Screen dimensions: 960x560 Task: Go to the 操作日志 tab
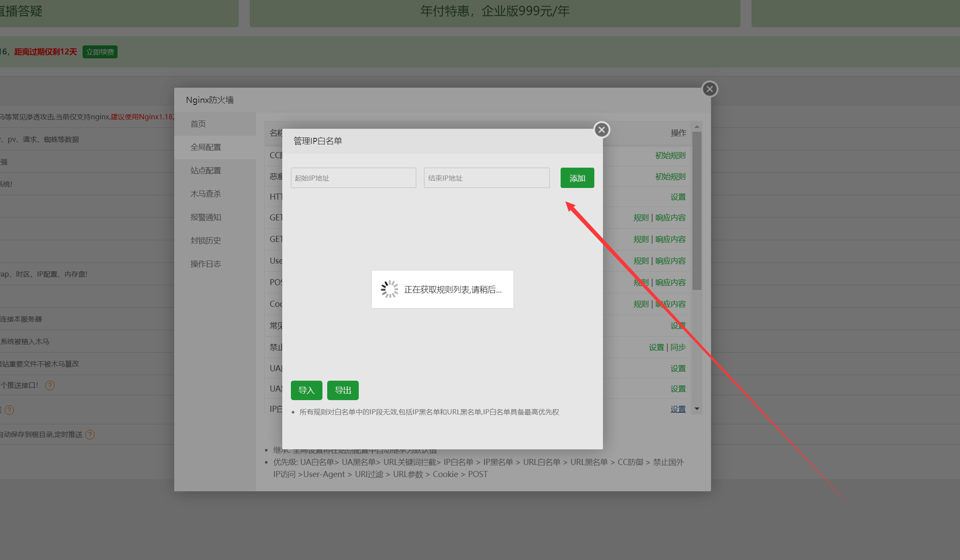[x=206, y=264]
